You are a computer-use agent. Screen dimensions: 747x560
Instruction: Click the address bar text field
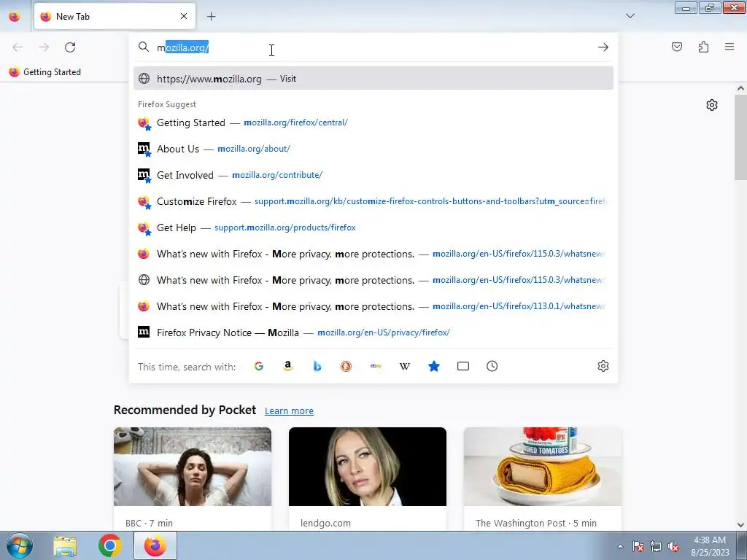pyautogui.click(x=374, y=47)
